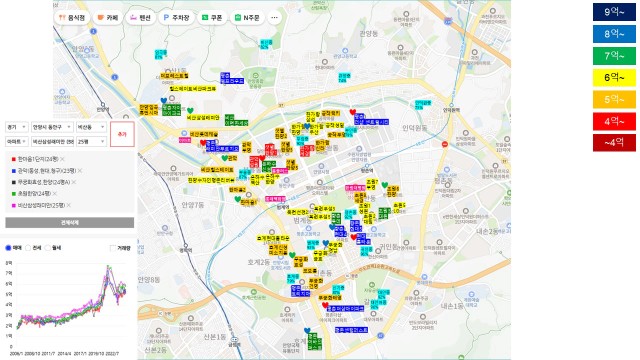Select the 펜션 pension category chip
Viewport: 640px width, 360px height.
[x=140, y=18]
